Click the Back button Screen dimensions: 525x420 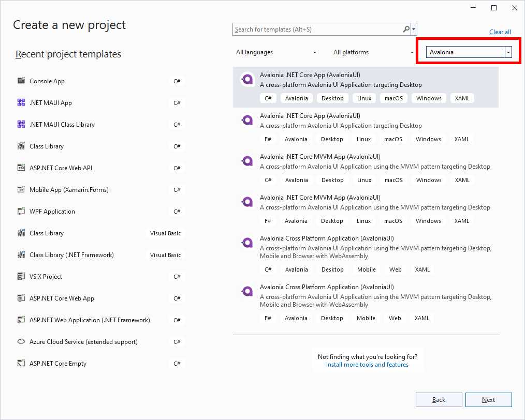tap(439, 399)
